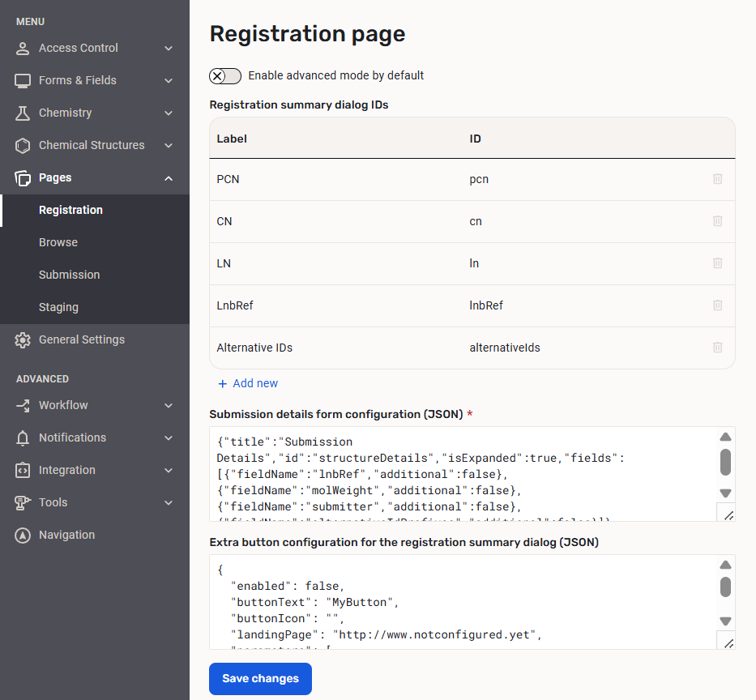
Task: Go to the Staging page settings
Action: point(58,307)
